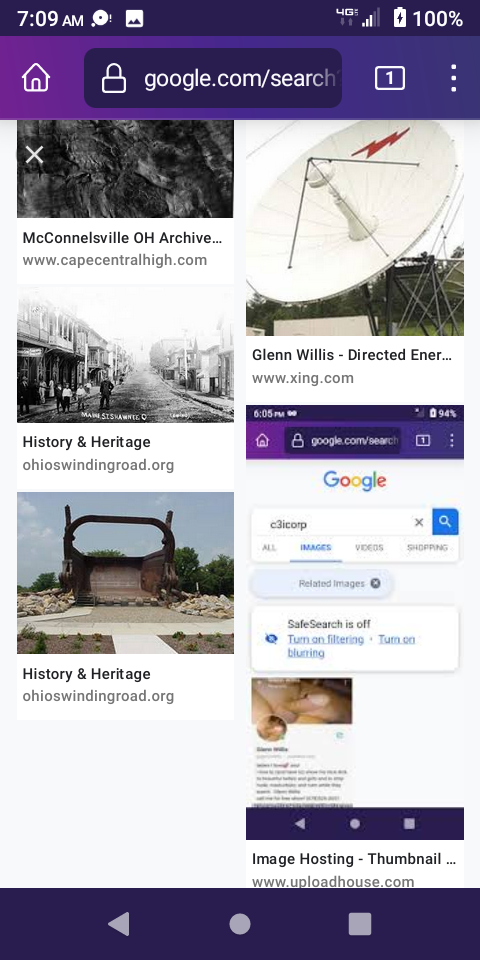Open the three-dot browser menu
Image resolution: width=480 pixels, height=960 pixels.
(453, 78)
